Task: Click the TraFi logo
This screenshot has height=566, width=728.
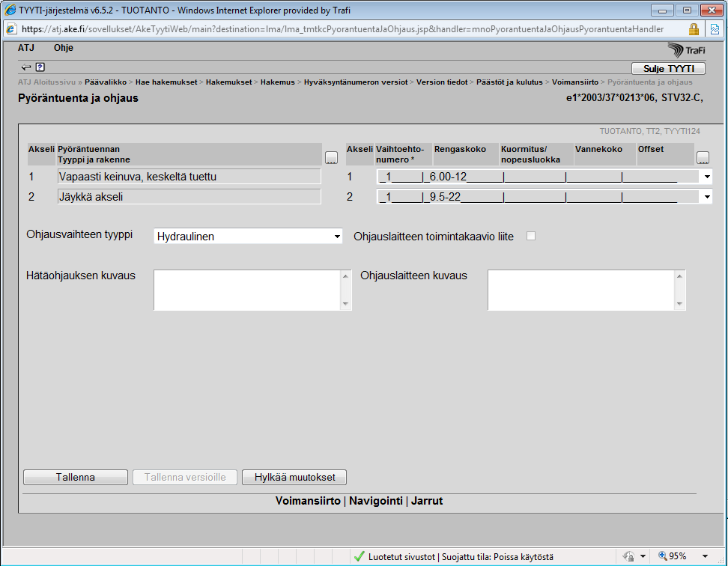Action: [686, 49]
